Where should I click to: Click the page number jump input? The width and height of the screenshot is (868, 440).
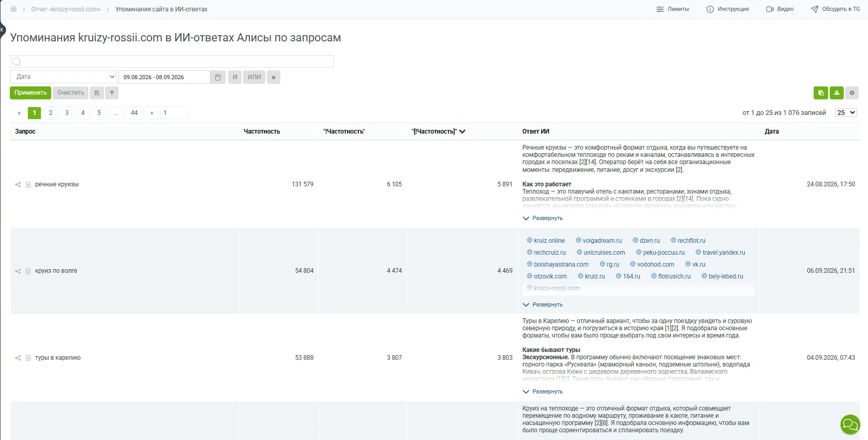pyautogui.click(x=175, y=113)
